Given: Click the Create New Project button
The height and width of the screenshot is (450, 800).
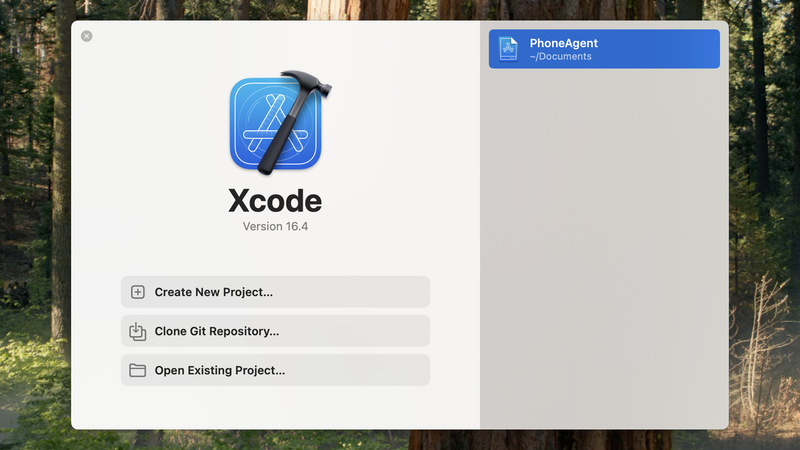Looking at the screenshot, I should click(x=276, y=292).
